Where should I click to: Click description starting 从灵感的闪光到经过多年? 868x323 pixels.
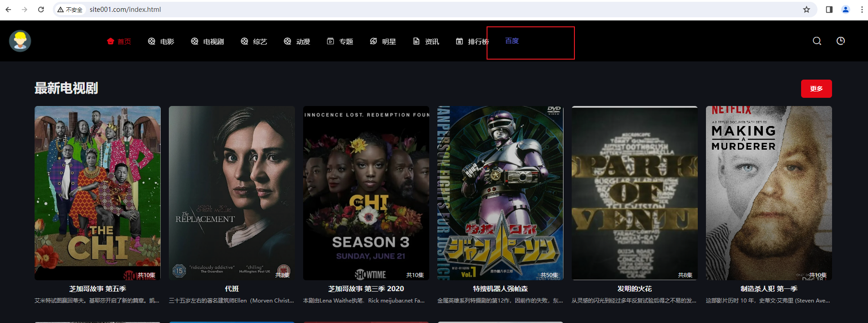point(634,301)
